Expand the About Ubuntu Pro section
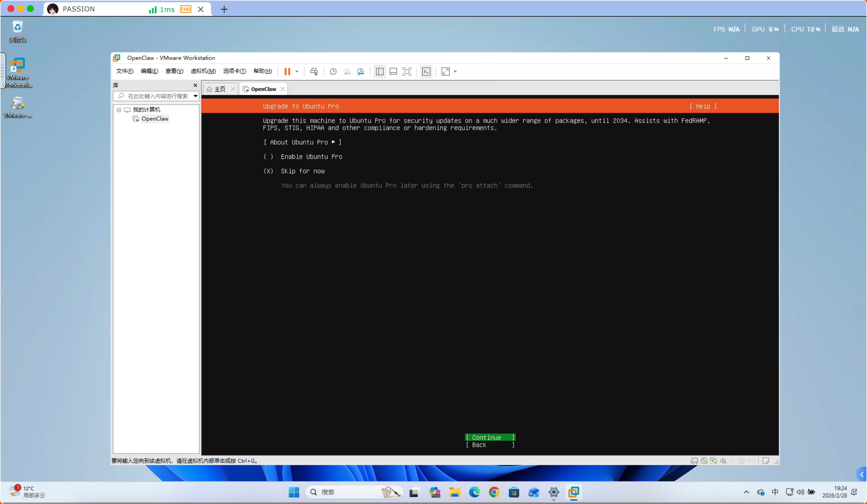Image resolution: width=867 pixels, height=504 pixels. tap(302, 142)
